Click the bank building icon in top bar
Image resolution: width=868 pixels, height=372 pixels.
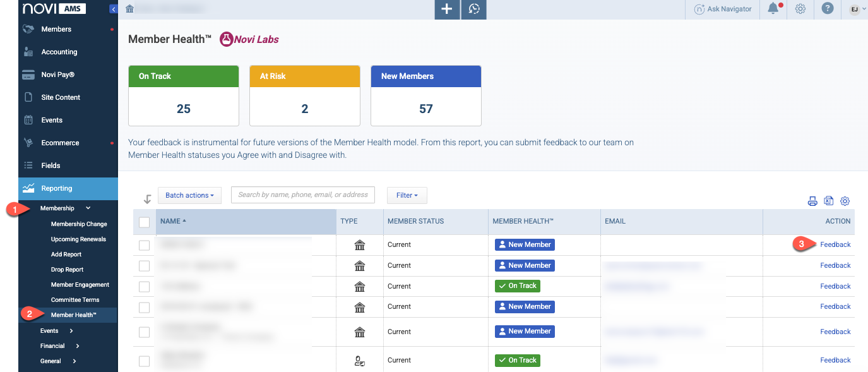129,9
